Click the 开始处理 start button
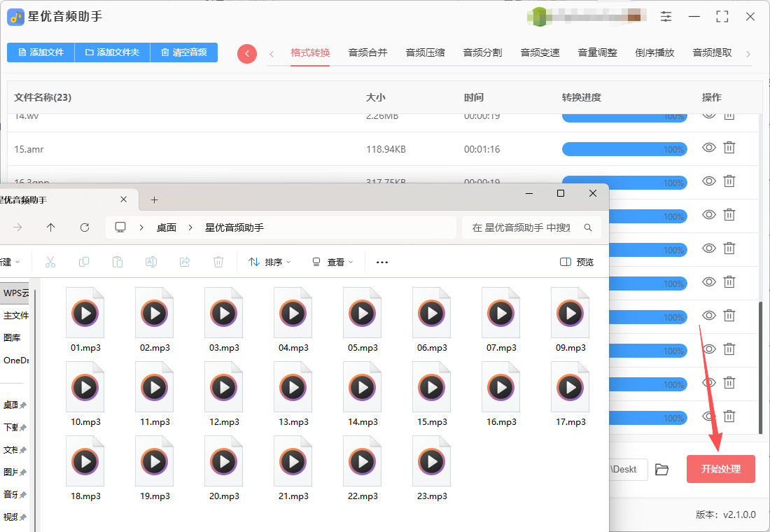770x532 pixels. (720, 469)
